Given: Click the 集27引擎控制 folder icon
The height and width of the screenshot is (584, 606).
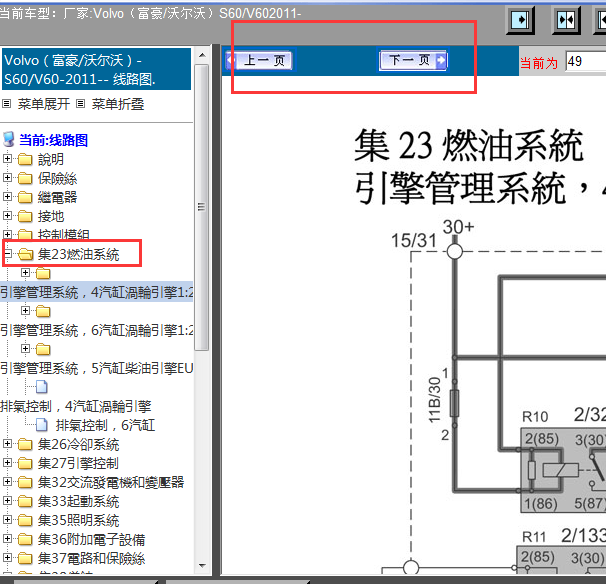Looking at the screenshot, I should [x=25, y=463].
